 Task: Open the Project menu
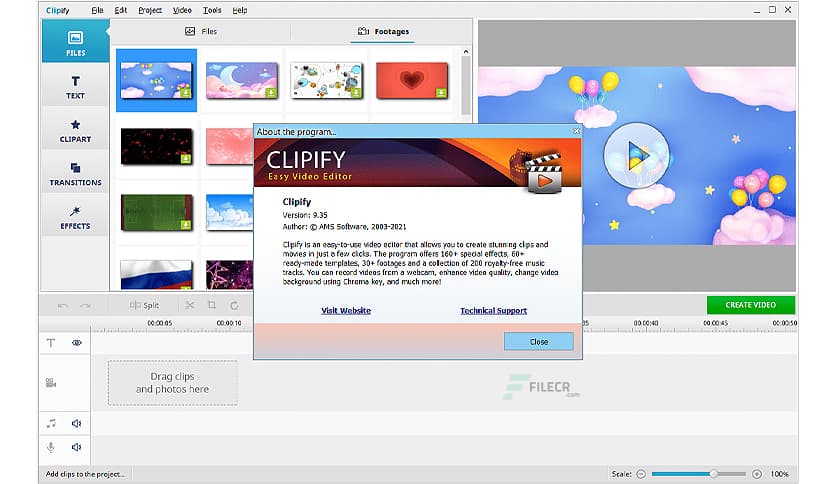[150, 10]
